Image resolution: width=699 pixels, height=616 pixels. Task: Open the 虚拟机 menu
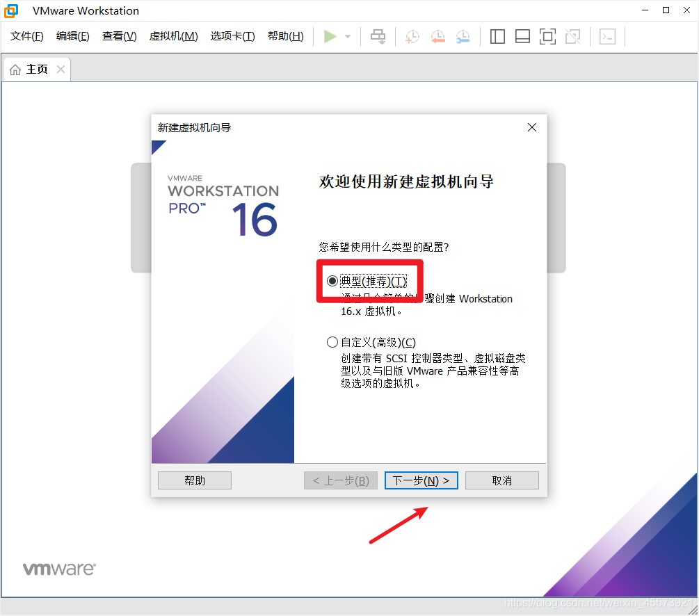click(173, 36)
